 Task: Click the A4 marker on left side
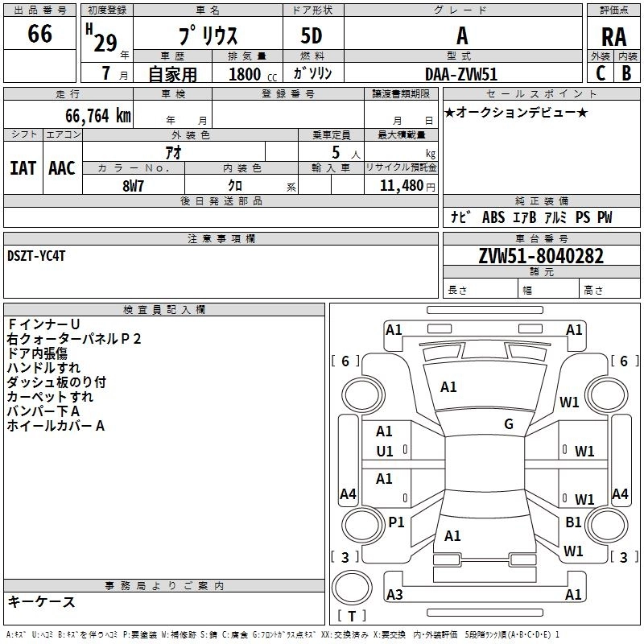click(348, 493)
